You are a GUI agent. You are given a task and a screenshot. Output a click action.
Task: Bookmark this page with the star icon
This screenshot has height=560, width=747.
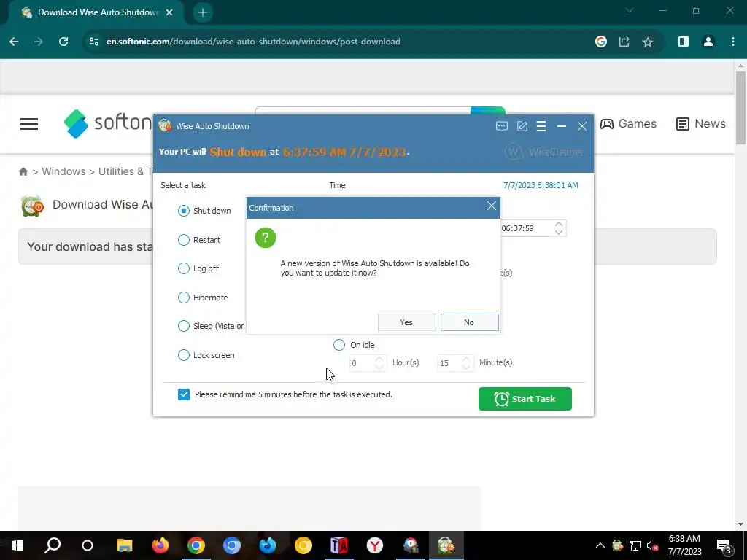648,42
